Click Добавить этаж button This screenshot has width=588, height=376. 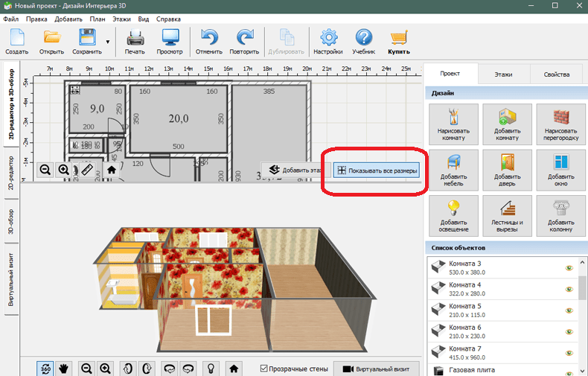[296, 170]
